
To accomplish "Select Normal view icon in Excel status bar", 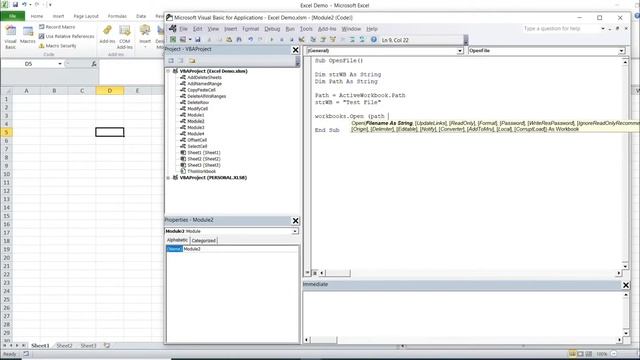I will pos(573,353).
